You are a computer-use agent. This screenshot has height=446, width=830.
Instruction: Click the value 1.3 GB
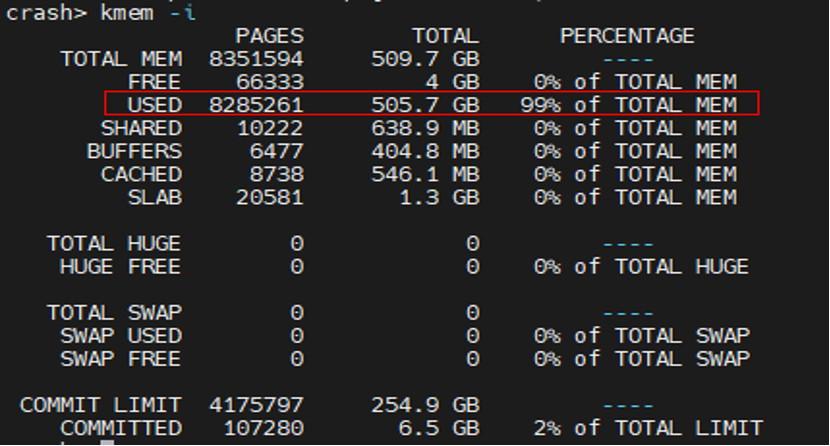click(x=439, y=197)
